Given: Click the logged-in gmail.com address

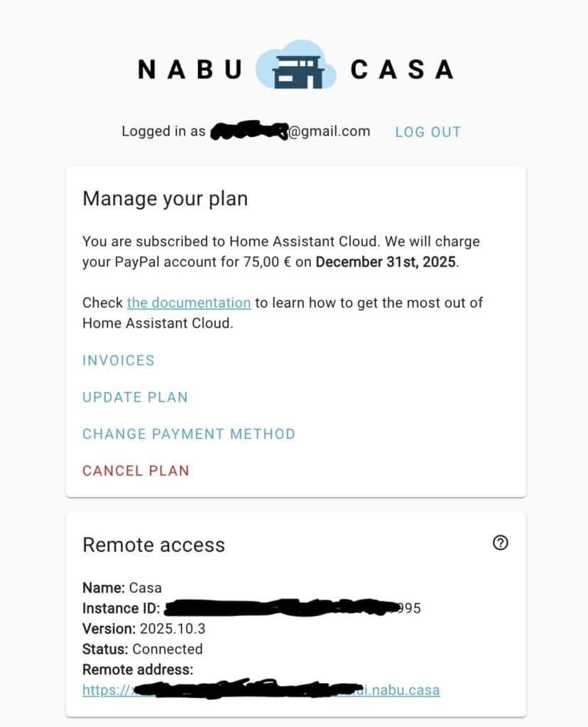Looking at the screenshot, I should (x=291, y=131).
